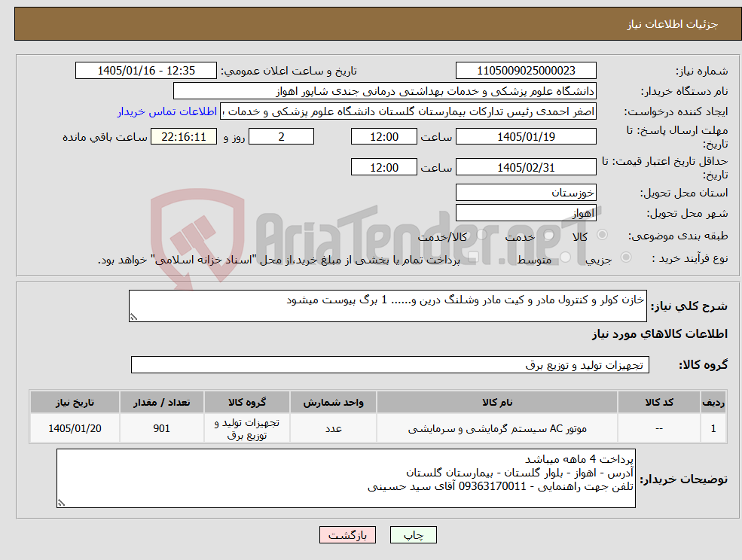Click the شماره نیاز label

tap(701, 71)
